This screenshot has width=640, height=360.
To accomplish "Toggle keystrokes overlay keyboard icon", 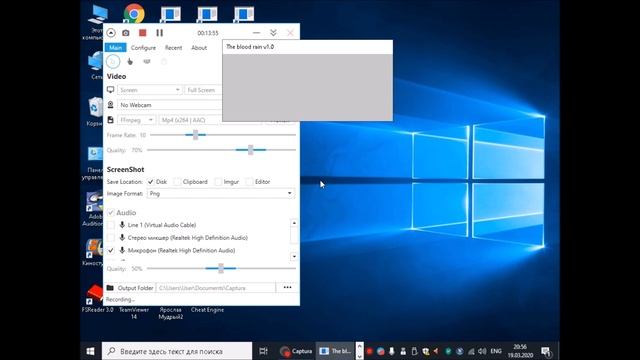I will point(147,62).
